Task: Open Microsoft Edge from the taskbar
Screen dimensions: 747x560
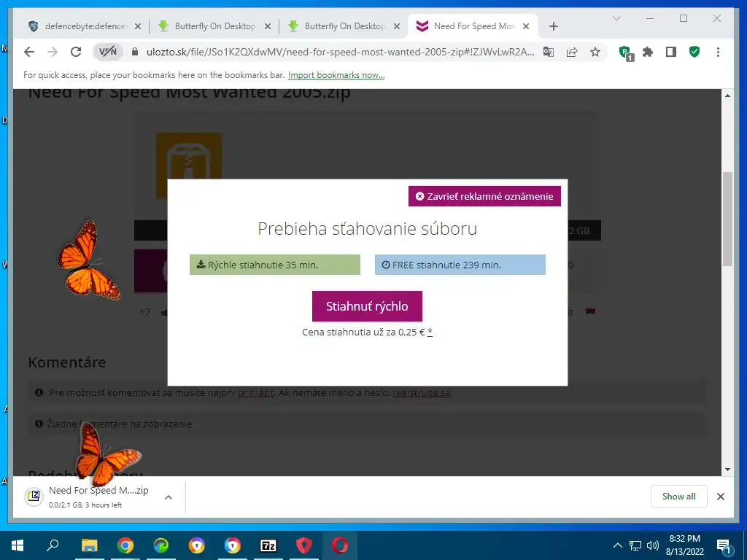Action: [161, 545]
